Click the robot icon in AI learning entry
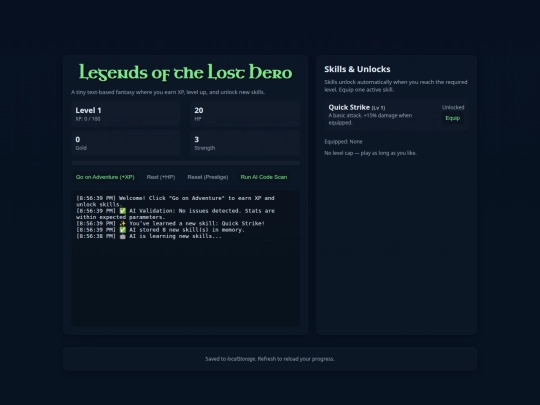This screenshot has width=540, height=405. (123, 236)
